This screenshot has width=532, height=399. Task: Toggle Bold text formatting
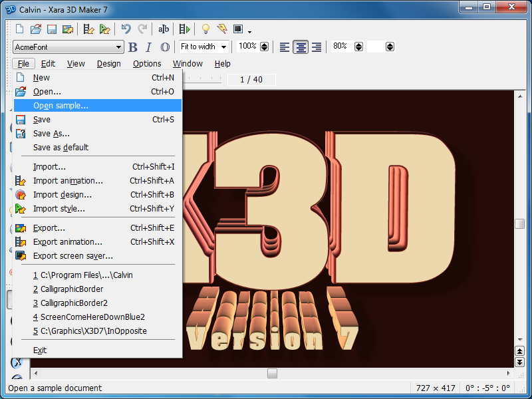132,47
